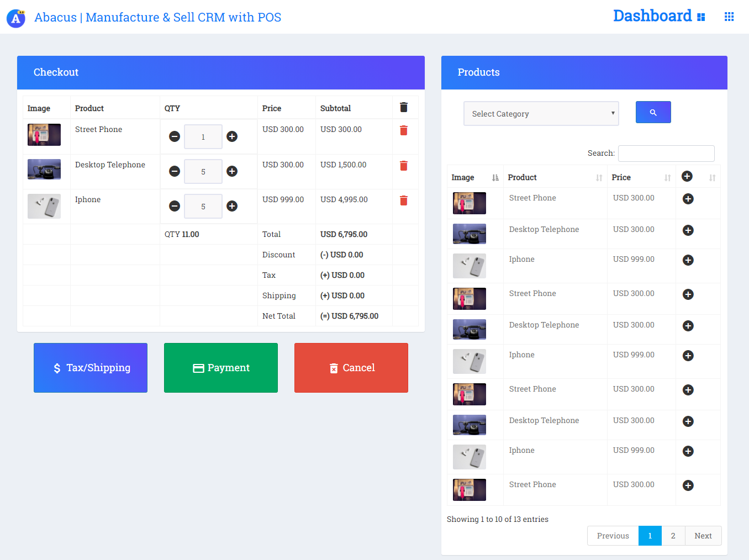Add Desktop Telephone to checkout via its plus icon

click(x=687, y=230)
